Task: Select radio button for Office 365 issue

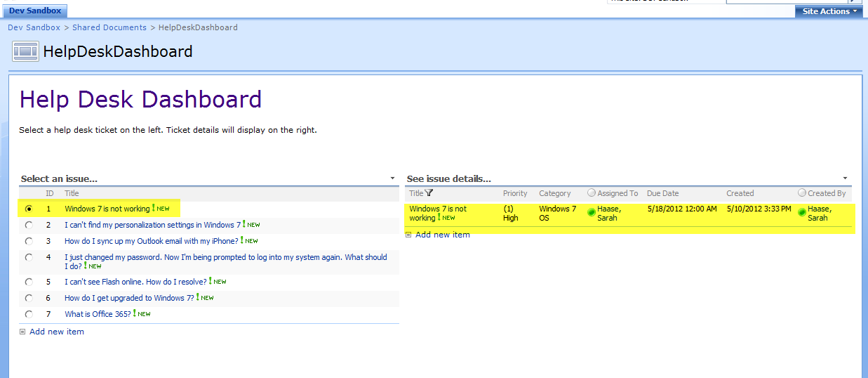Action: pos(29,314)
